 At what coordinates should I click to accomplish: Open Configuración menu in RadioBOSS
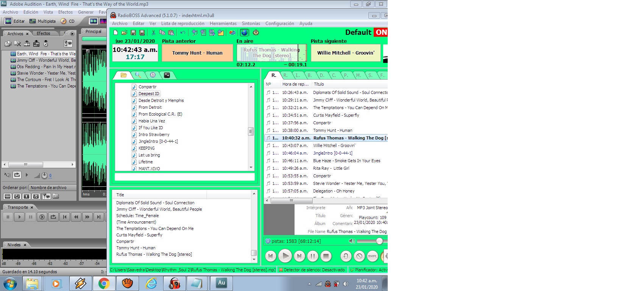[280, 23]
